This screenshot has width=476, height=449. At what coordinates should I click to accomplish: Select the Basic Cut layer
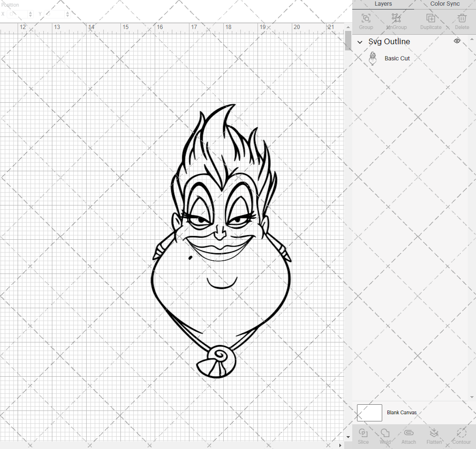(397, 58)
